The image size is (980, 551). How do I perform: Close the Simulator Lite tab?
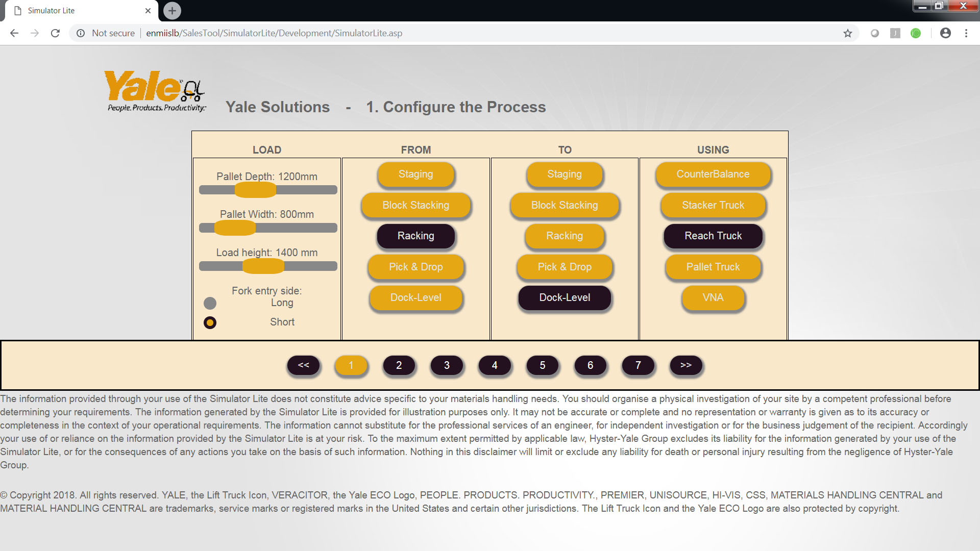(x=148, y=10)
